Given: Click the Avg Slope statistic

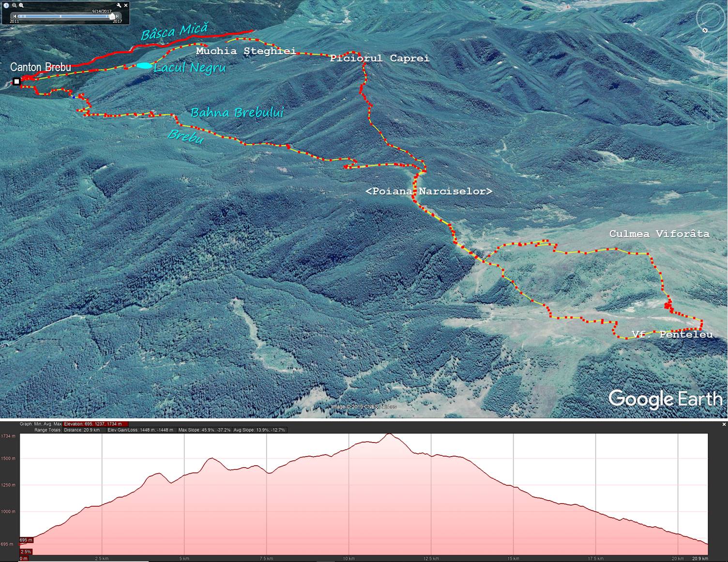Looking at the screenshot, I should [259, 430].
